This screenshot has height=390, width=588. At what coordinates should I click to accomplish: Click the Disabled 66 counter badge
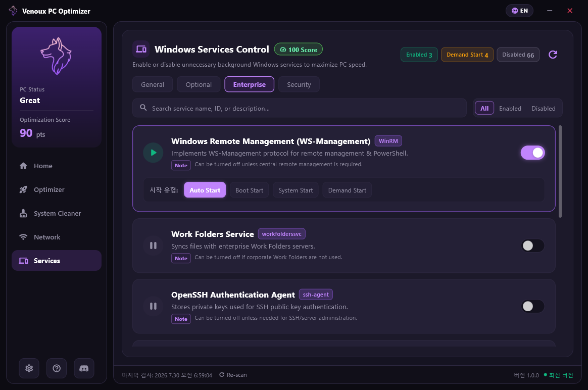tap(518, 55)
